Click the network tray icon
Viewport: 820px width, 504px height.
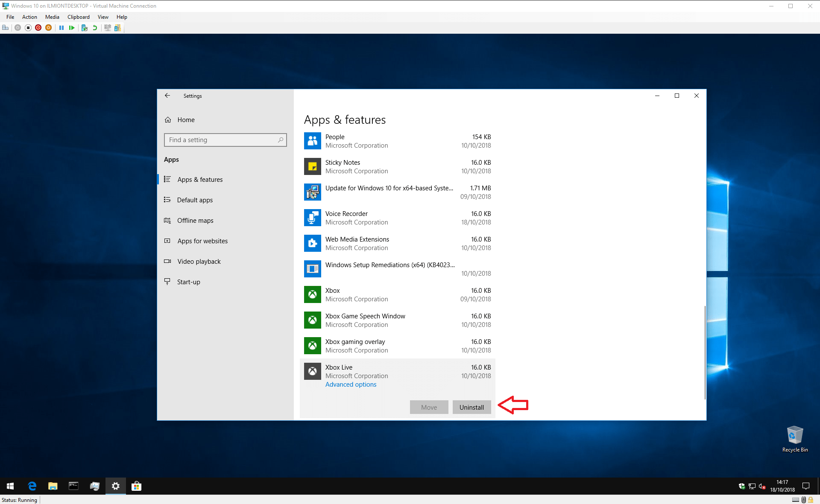pyautogui.click(x=752, y=486)
